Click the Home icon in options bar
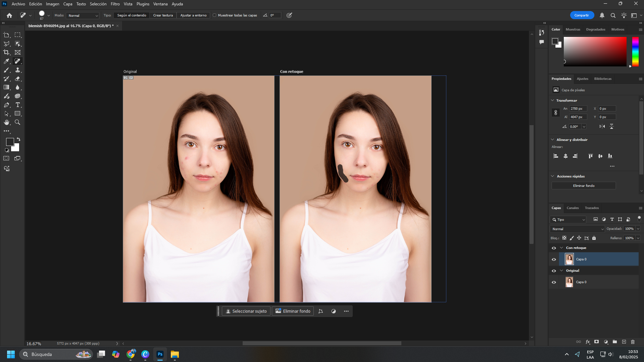Screen dimensions: 644x362 tap(9, 15)
